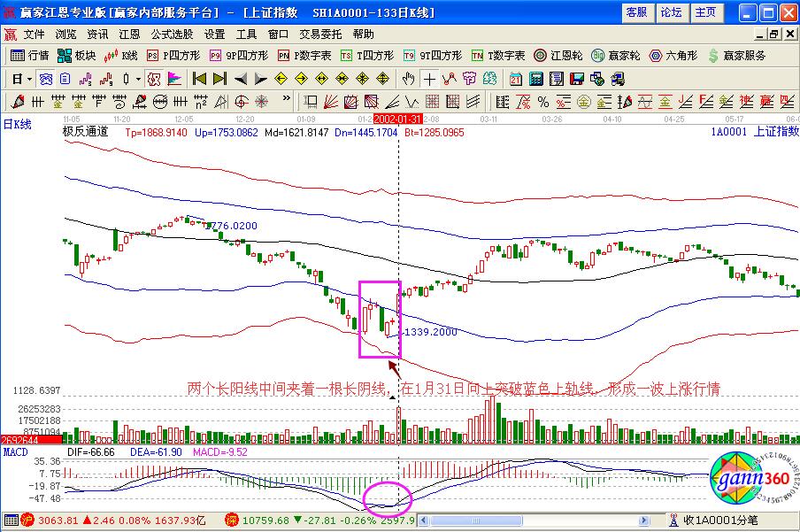Click the 论坛 forum button
The image size is (800, 532).
(671, 12)
